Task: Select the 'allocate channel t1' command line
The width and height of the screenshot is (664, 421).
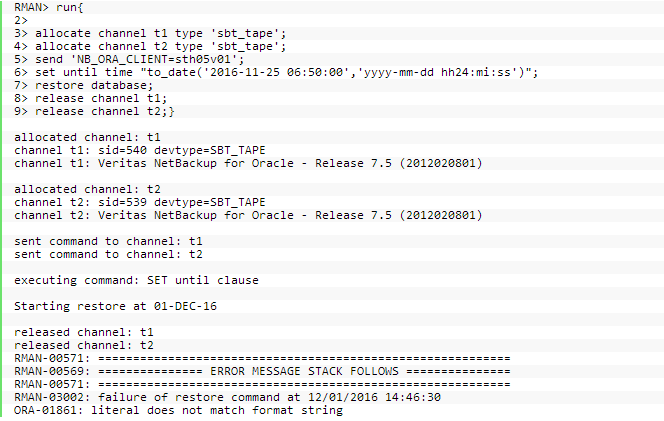Action: point(150,33)
